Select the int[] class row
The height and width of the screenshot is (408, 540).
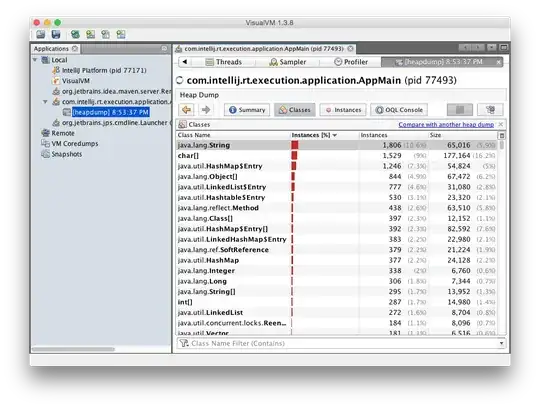(336, 302)
